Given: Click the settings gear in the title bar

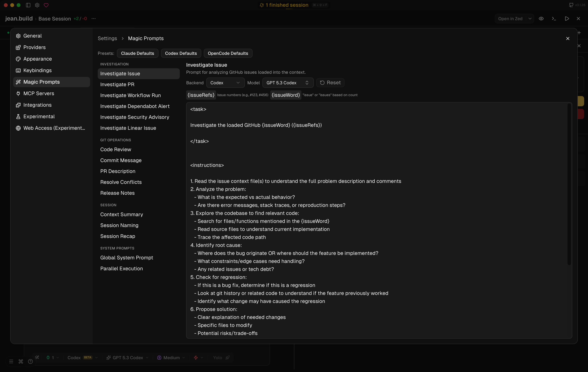Looking at the screenshot, I should [x=37, y=5].
